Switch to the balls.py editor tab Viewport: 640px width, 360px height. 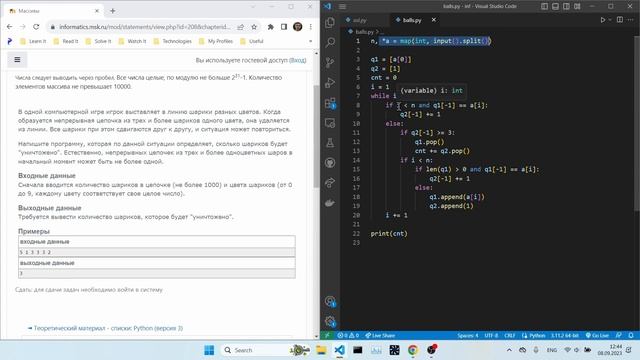tap(411, 20)
